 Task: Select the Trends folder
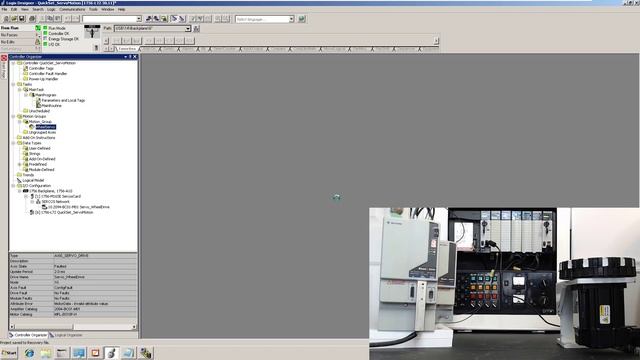28,175
